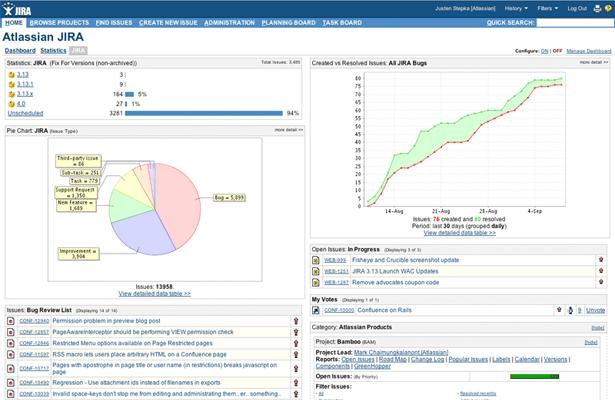The image size is (615, 400).
Task: Open View detailed data table under pie chart
Action: point(155,294)
